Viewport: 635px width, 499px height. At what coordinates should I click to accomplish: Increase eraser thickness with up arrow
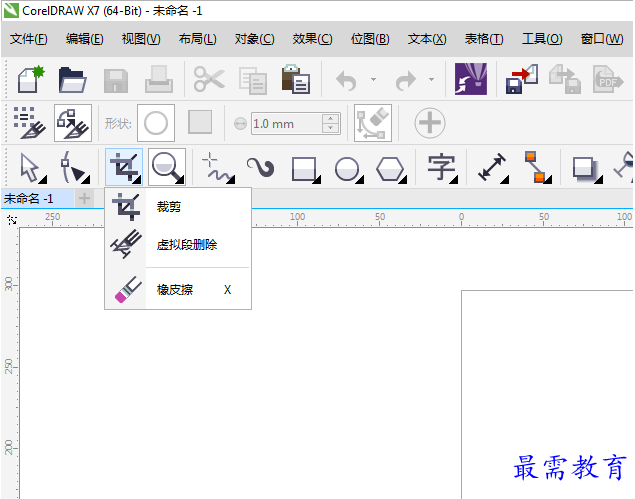pos(330,119)
